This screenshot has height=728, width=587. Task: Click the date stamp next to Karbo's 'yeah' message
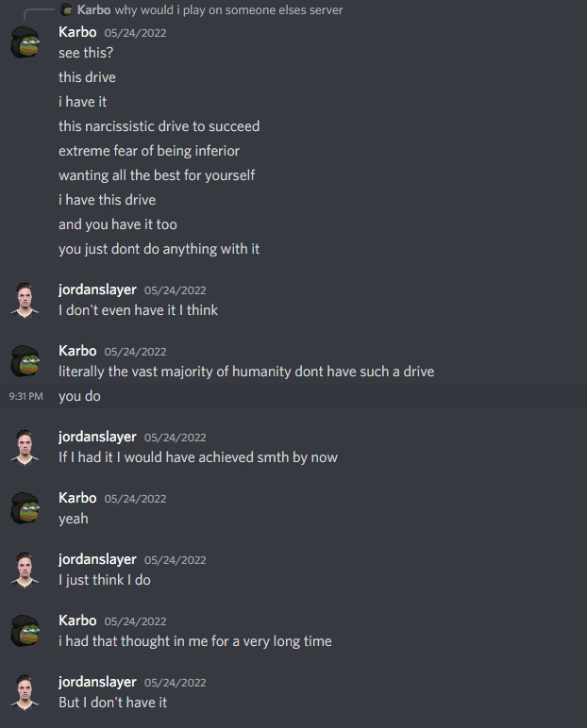135,499
